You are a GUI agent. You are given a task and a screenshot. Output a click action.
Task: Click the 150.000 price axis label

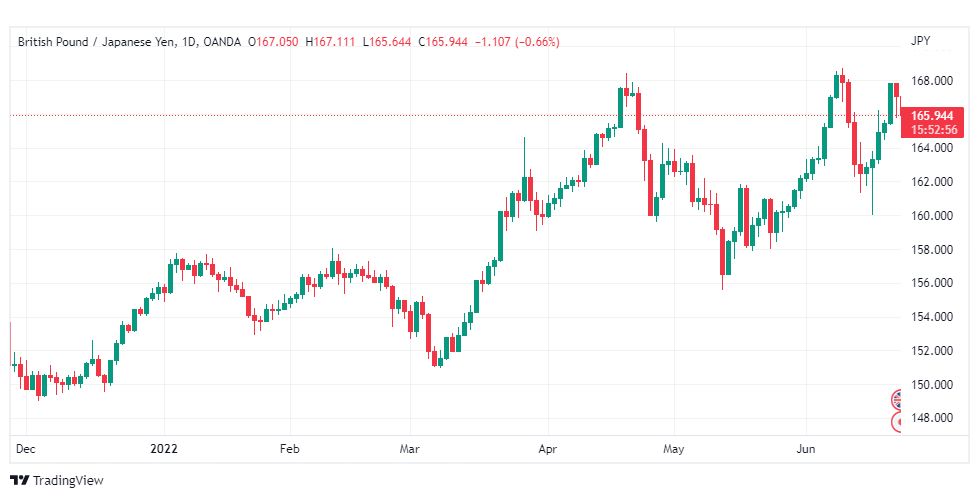[x=930, y=385]
